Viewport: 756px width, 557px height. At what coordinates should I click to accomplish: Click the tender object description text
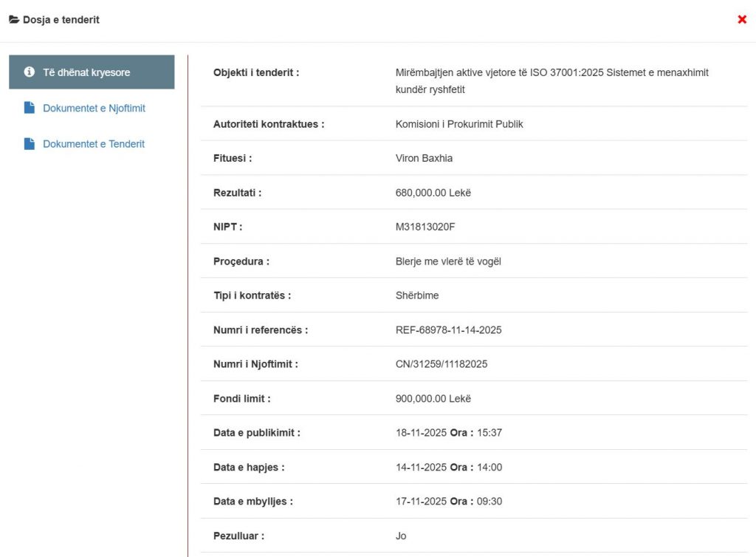[x=551, y=81]
